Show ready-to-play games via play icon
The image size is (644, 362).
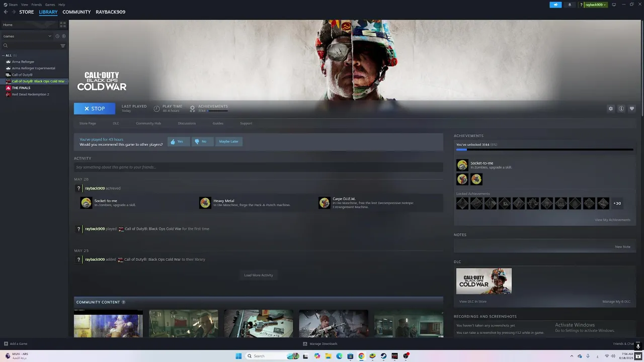[x=64, y=36]
